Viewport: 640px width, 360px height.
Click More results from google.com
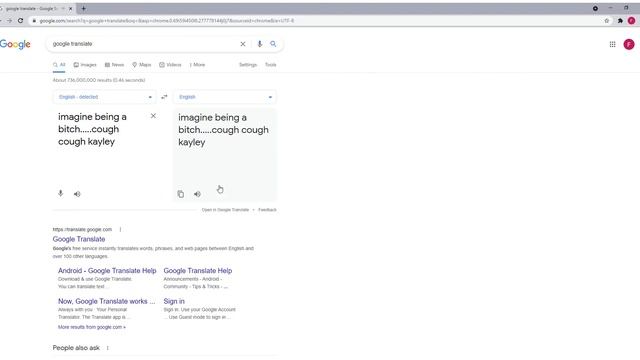click(x=92, y=327)
